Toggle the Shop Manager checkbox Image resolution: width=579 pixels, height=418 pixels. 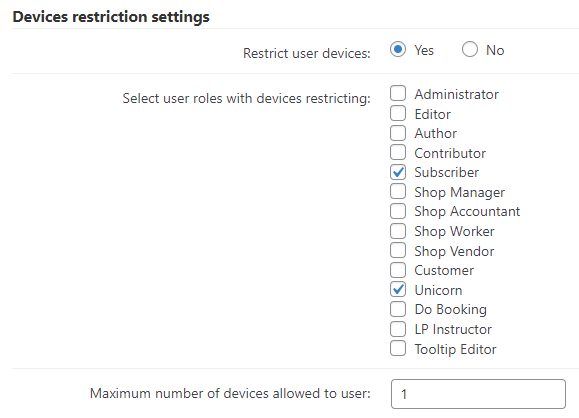pos(398,192)
